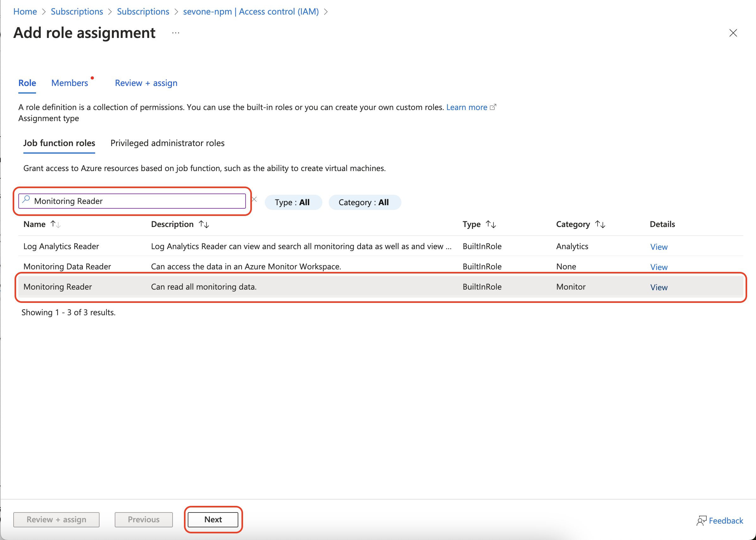Open sevone-npm Access control (IAM) breadcrumb
The width and height of the screenshot is (756, 540).
pyautogui.click(x=251, y=12)
